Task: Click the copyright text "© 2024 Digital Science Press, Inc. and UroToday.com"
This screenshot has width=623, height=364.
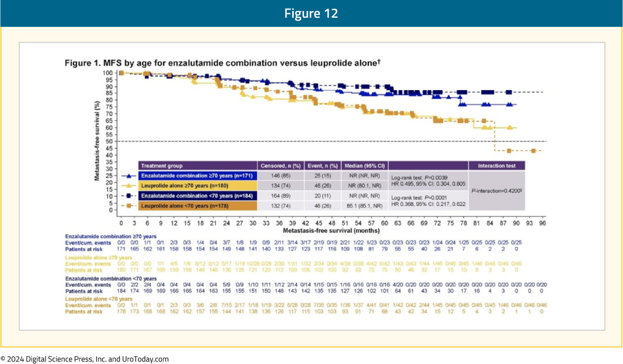Action: tap(84, 359)
